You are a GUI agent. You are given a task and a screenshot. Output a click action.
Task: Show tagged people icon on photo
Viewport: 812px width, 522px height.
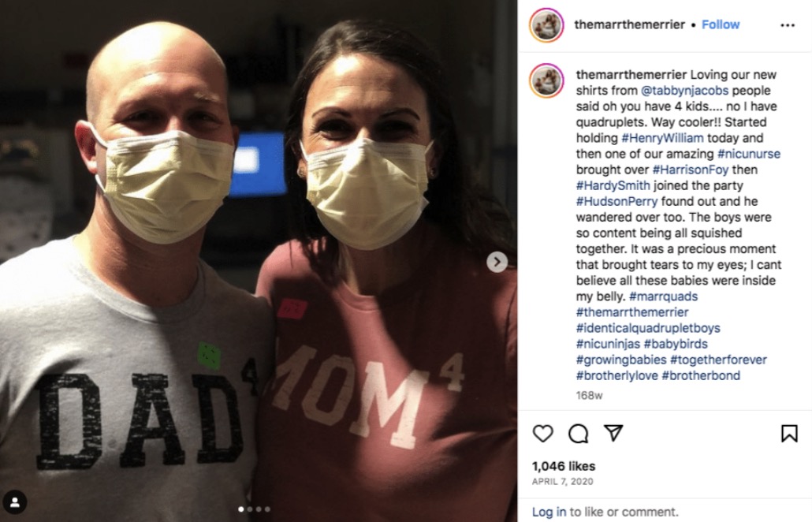click(x=14, y=501)
